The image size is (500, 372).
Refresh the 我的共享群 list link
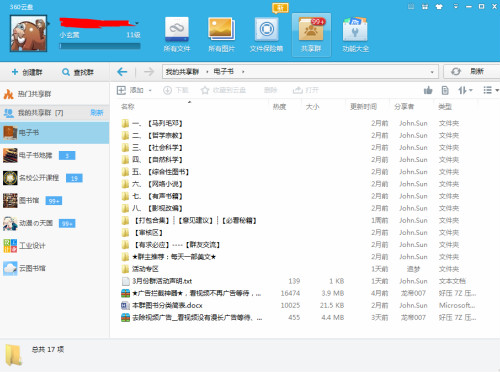(97, 113)
